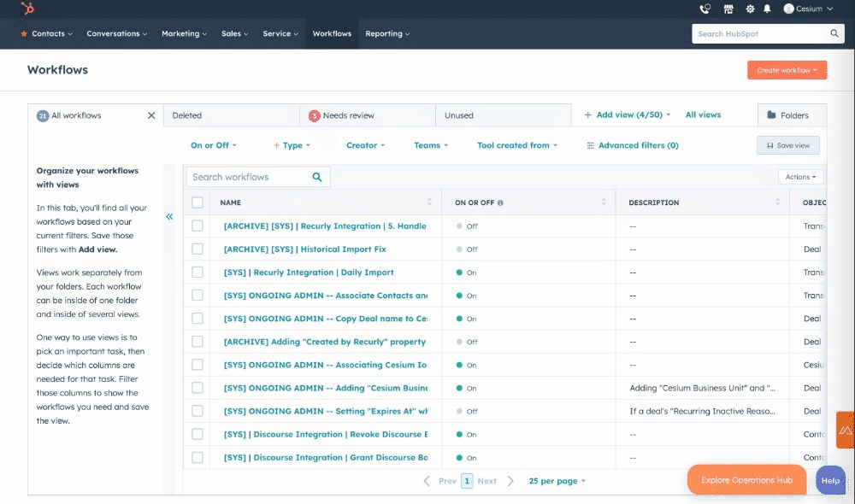The height and width of the screenshot is (504, 855).
Task: Click the search magnifier in HubSpot search
Action: click(x=834, y=33)
